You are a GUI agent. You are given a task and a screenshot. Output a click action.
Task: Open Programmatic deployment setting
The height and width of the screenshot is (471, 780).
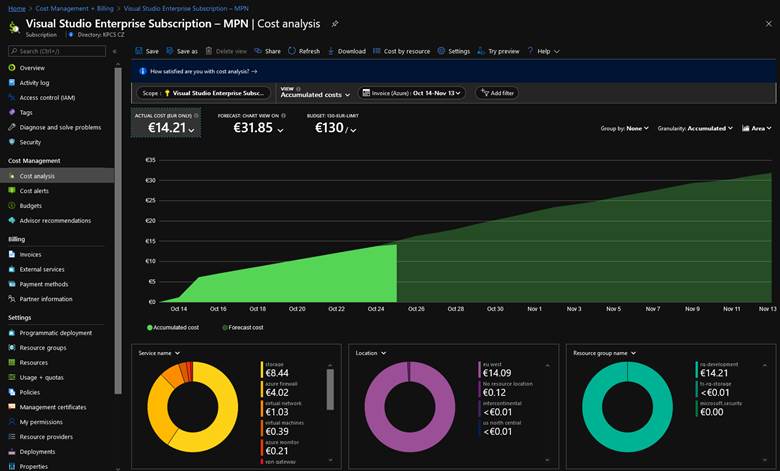pyautogui.click(x=55, y=333)
